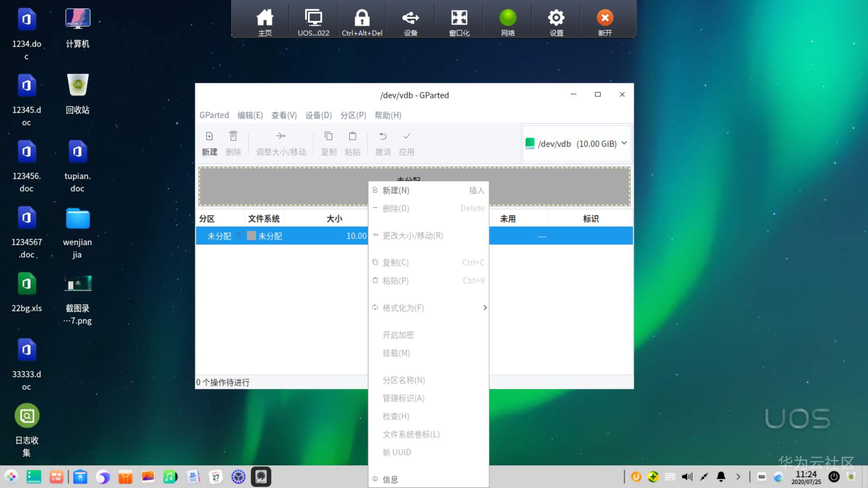The width and height of the screenshot is (868, 488).
Task: Click the Undo toolbar icon
Action: pos(383,136)
